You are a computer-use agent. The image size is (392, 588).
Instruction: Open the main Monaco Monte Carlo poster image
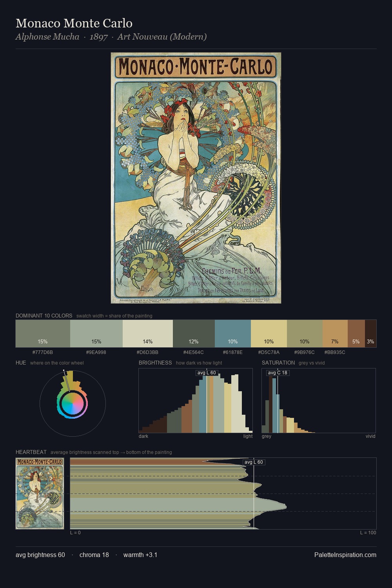click(x=196, y=178)
